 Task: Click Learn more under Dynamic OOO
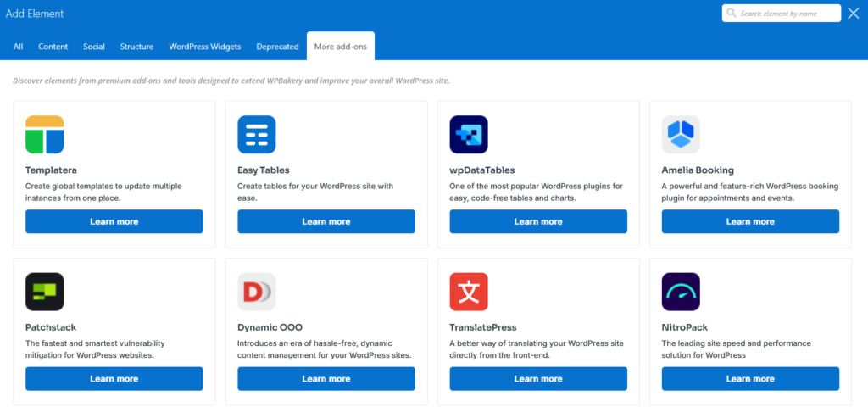[x=326, y=379]
